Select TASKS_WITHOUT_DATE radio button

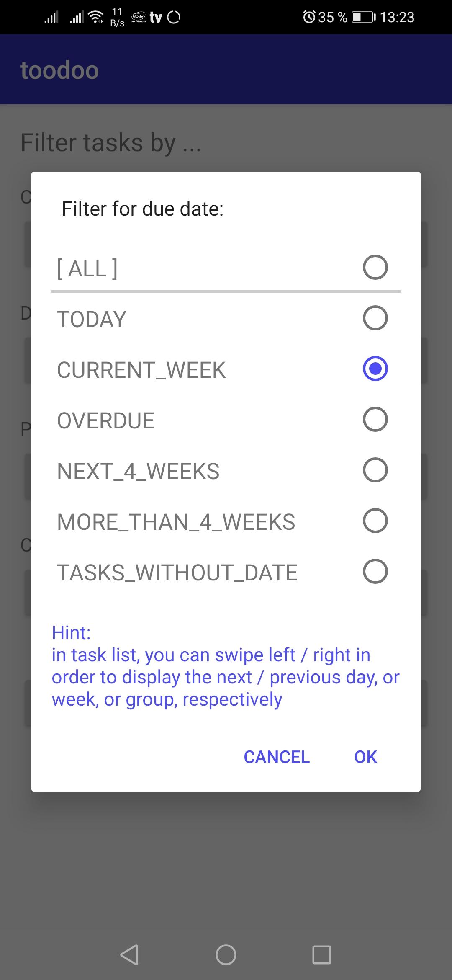[375, 571]
